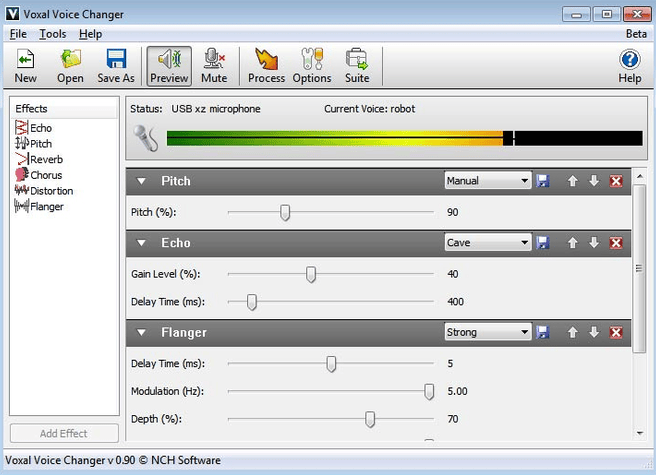Click the Save As floppy icon
The width and height of the screenshot is (656, 475).
116,66
